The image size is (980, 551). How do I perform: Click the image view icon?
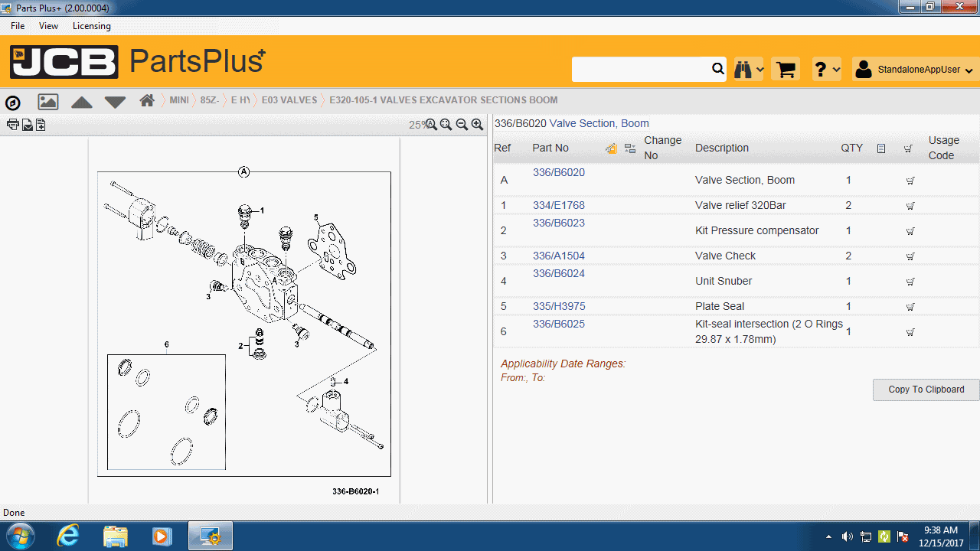47,101
